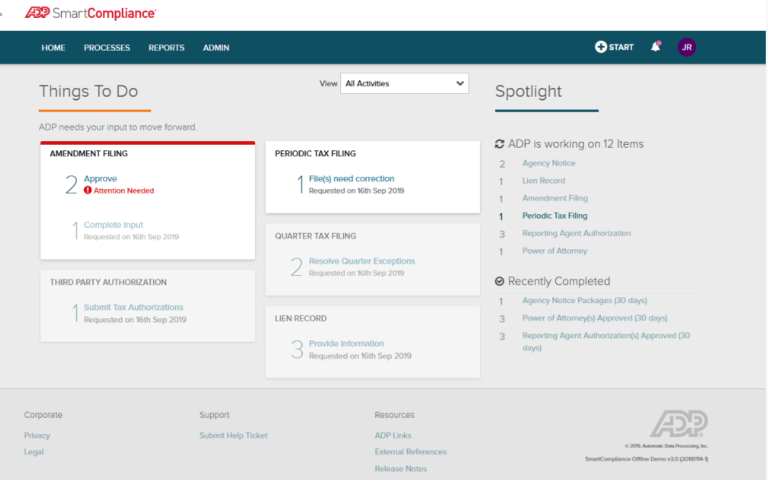Click the Things To Do heading

tap(89, 91)
